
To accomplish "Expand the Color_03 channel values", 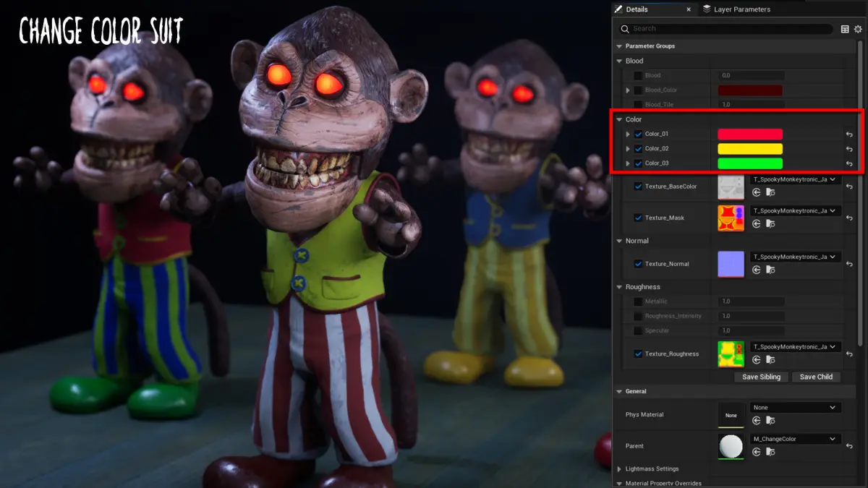I will tap(628, 163).
